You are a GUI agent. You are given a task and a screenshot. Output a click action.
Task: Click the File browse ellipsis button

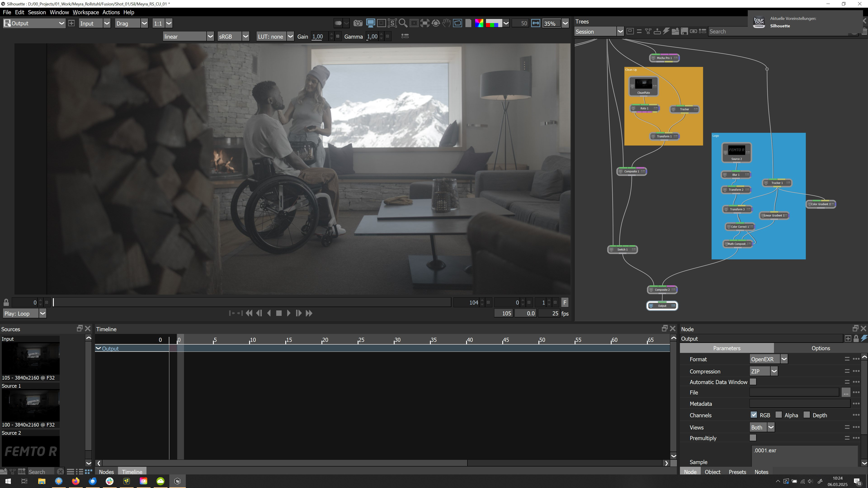pos(845,392)
